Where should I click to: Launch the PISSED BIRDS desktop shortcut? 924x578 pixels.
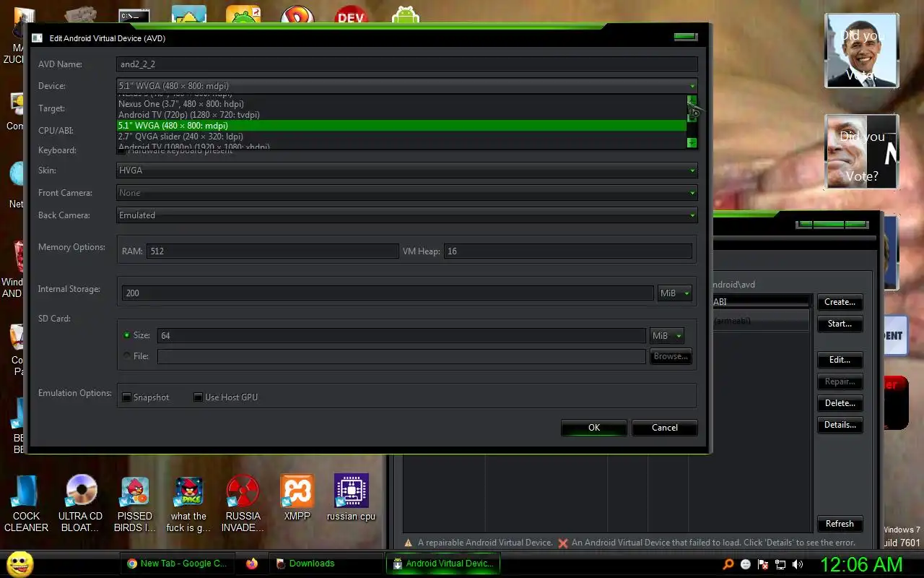[135, 504]
